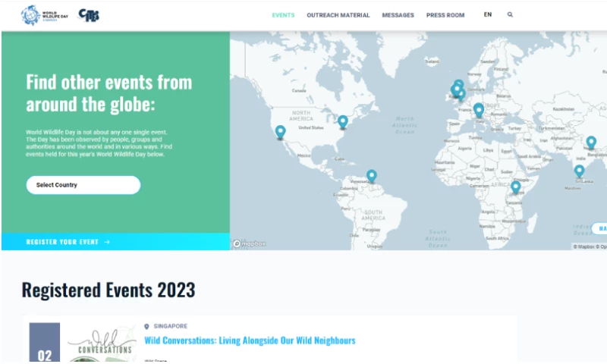607x364 pixels.
Task: Click the Singapore location pin icon
Action: (x=146, y=327)
